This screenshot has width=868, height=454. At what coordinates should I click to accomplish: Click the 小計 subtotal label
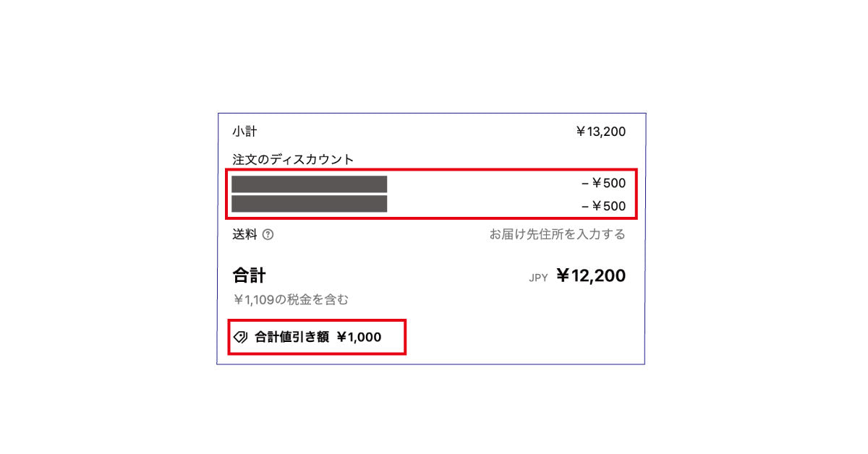[x=244, y=132]
